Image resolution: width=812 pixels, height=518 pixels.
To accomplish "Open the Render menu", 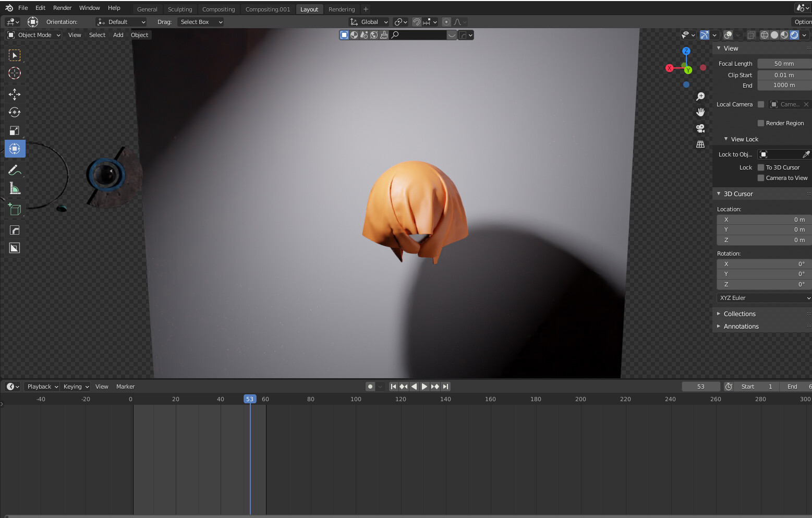I will click(x=62, y=8).
